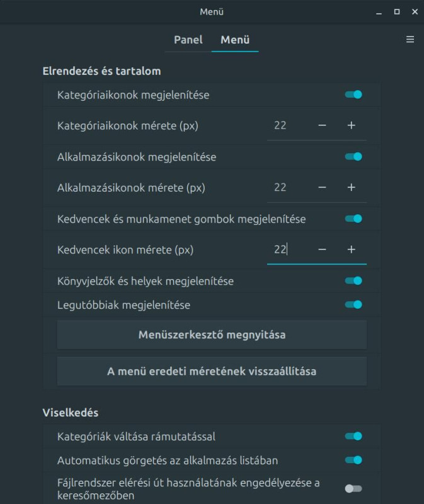This screenshot has height=504, width=424.
Task: Click Menüszerkesztő megnyitása button
Action: point(212,335)
